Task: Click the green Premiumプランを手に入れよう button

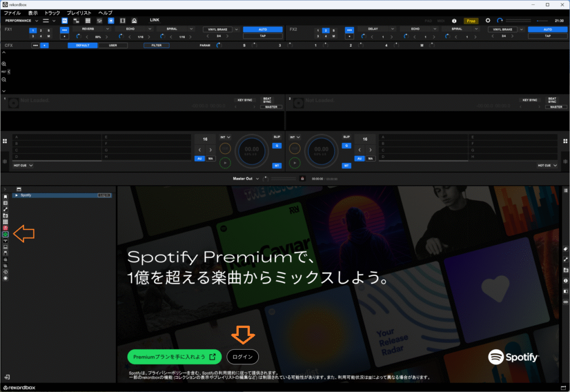Action: tap(174, 356)
